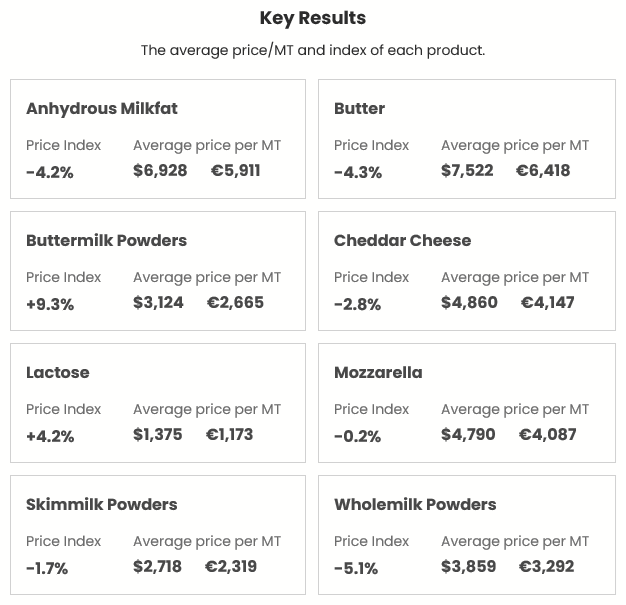Click Butter's -4.3% price index value
The width and height of the screenshot is (626, 605).
(358, 172)
